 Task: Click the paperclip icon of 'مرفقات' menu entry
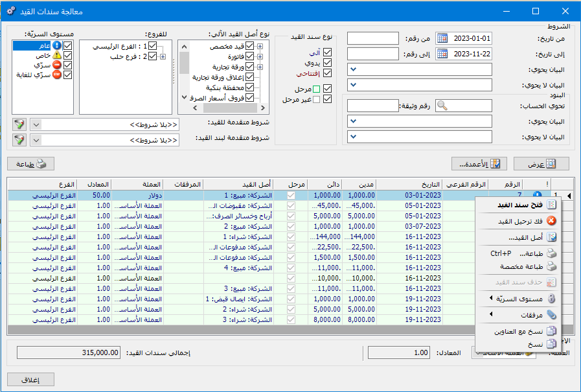[x=551, y=314]
